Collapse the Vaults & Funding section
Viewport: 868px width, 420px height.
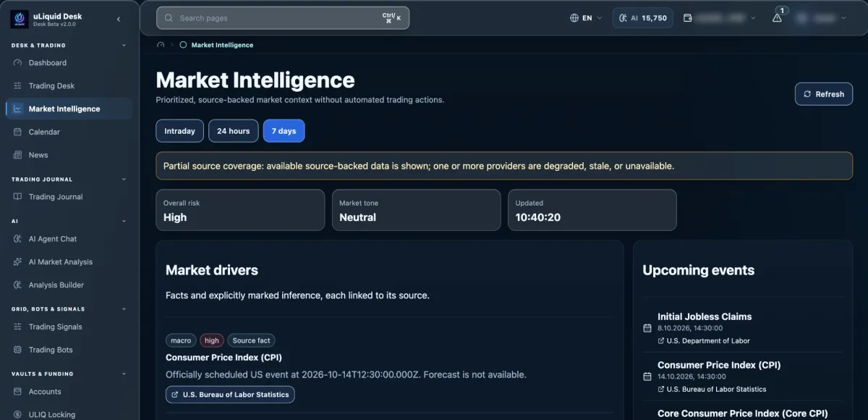click(124, 374)
